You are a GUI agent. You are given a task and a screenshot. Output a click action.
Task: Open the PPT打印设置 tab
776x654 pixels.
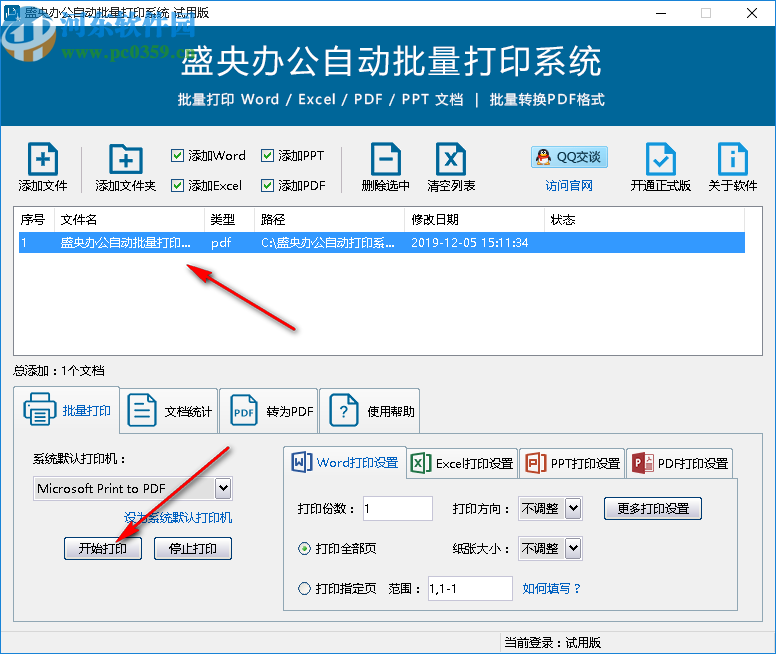(573, 463)
